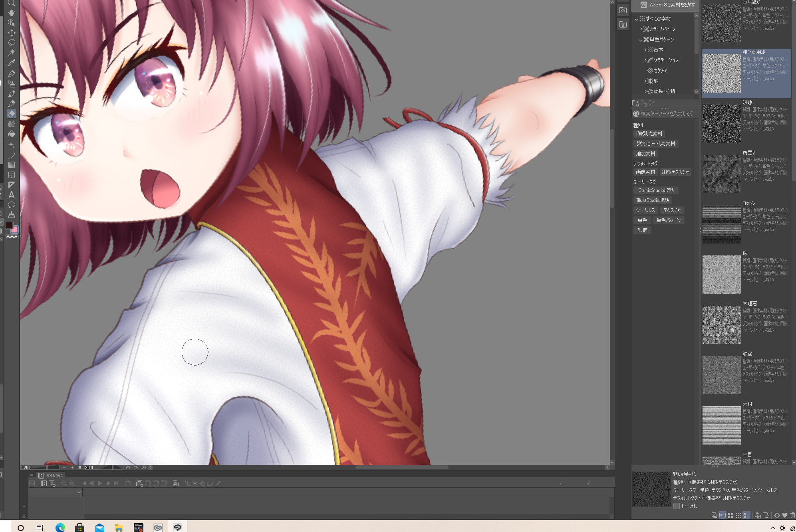This screenshot has height=532, width=796.
Task: Select the Eraser tool
Action: (x=12, y=114)
